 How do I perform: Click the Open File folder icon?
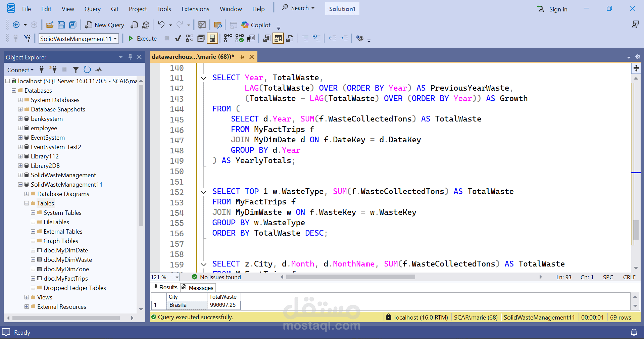50,25
